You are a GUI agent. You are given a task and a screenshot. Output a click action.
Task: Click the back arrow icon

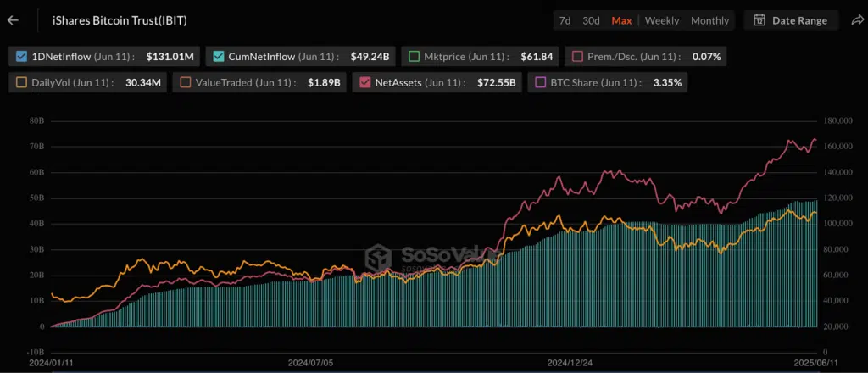[13, 20]
